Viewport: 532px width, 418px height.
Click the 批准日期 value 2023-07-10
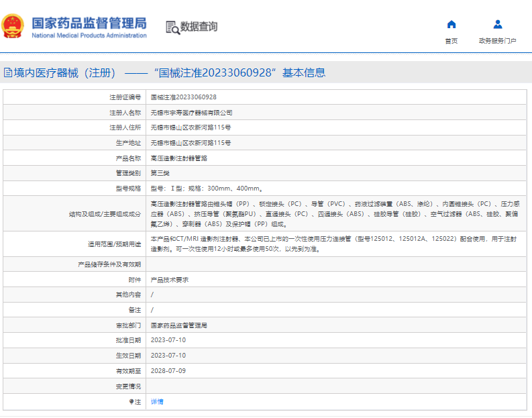(168, 340)
